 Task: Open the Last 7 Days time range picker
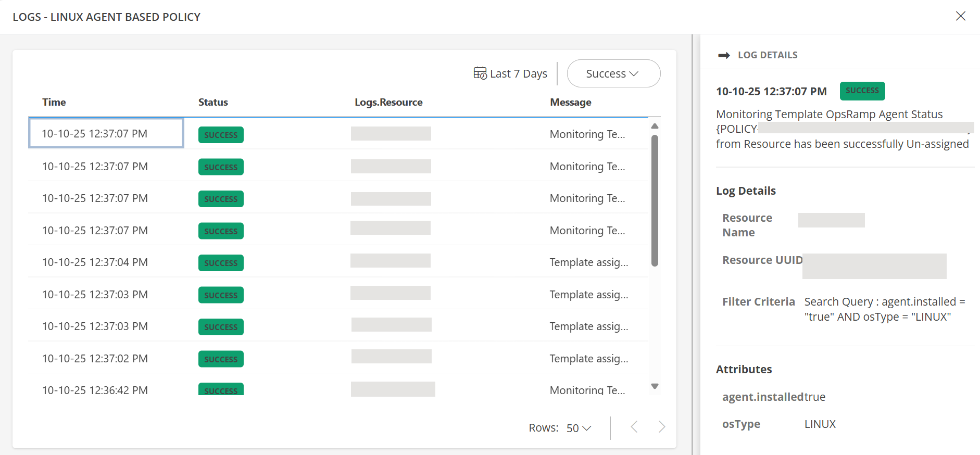tap(518, 74)
